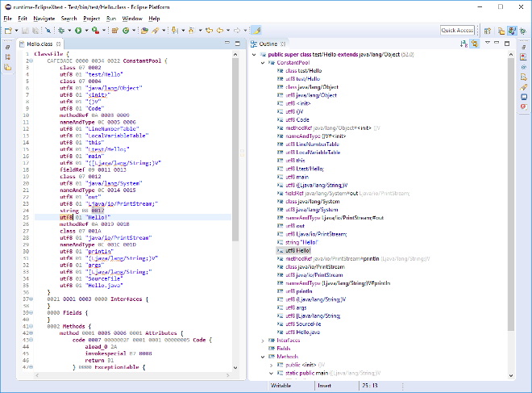Fold ClassFile block at line 1
This screenshot has width=532, height=393.
point(30,52)
